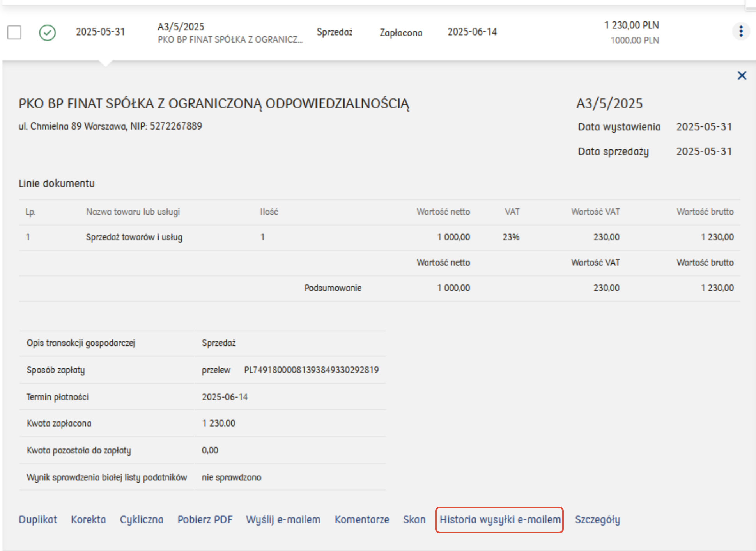Click the Wartość brutto column header
Image resolution: width=756 pixels, height=551 pixels.
pos(705,212)
